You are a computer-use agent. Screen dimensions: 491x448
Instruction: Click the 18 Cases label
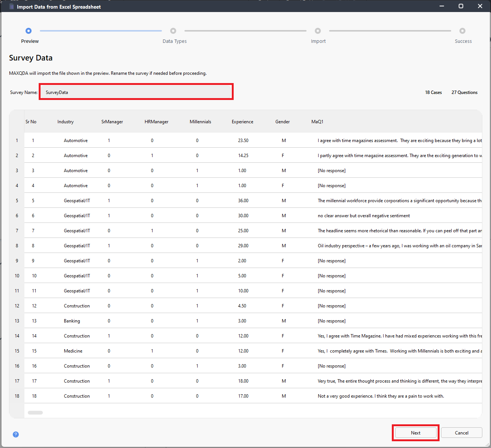pos(433,92)
